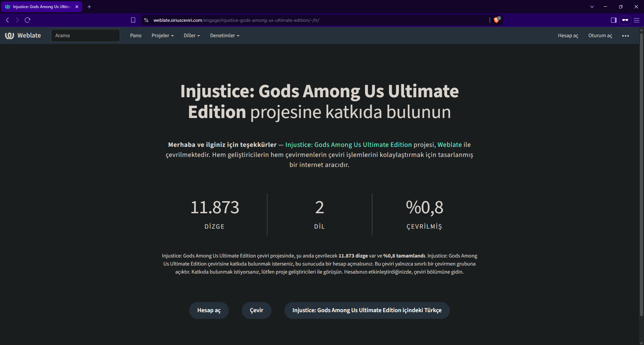Click Oturum aç in the navbar

[x=600, y=36]
